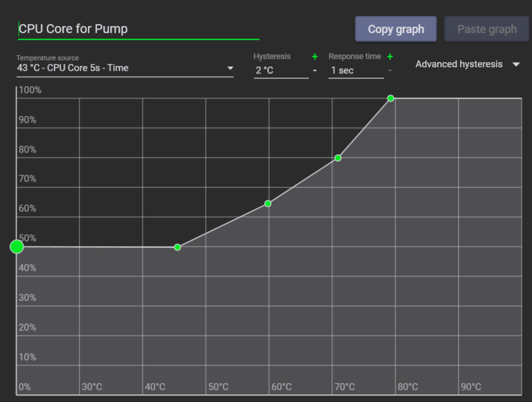Click the 100% axis label
Screen dimensions: 532x402
click(30, 90)
